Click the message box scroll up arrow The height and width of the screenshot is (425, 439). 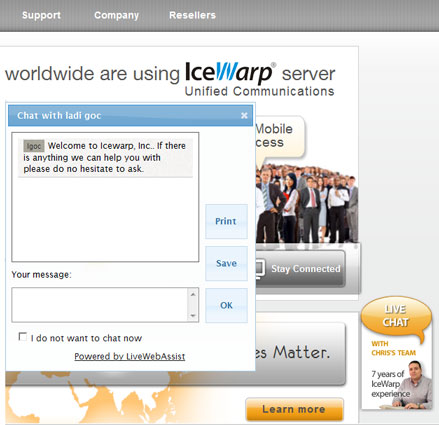[x=193, y=294]
